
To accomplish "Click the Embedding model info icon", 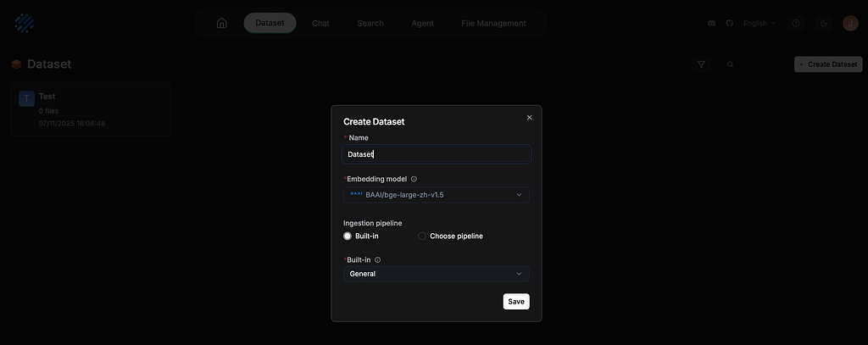I will pos(414,179).
